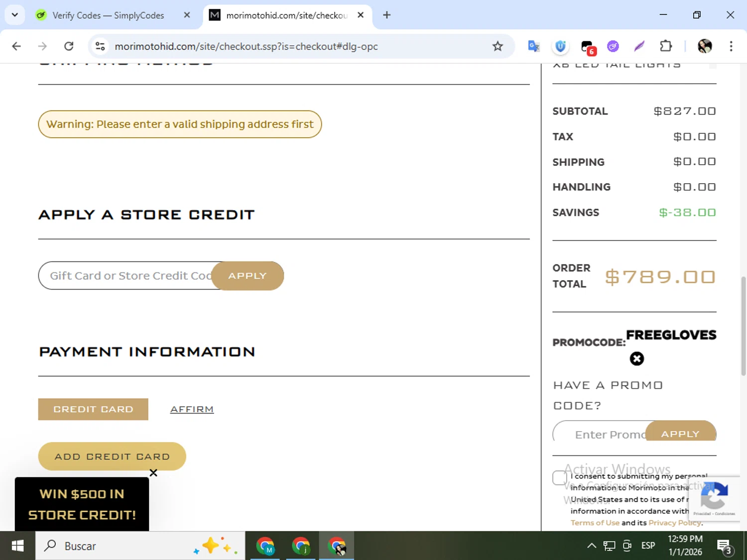Switch to the Verify Codes SimplyCodes tab
The height and width of the screenshot is (560, 747).
108,15
